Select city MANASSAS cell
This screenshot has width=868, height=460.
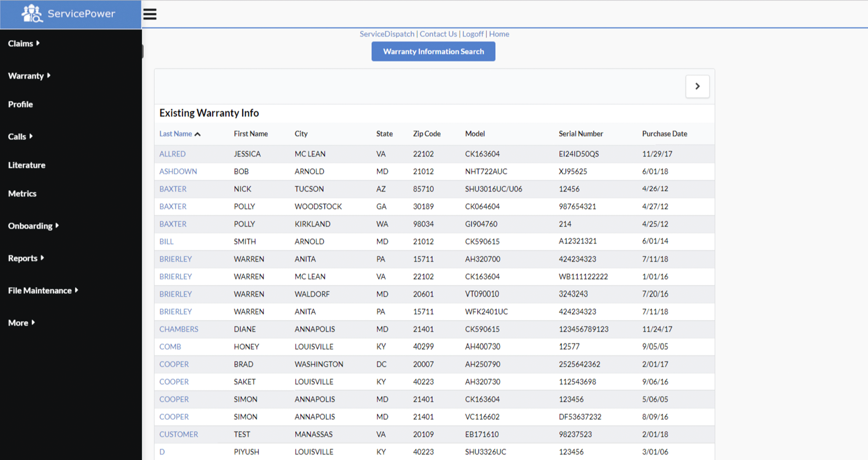click(313, 434)
